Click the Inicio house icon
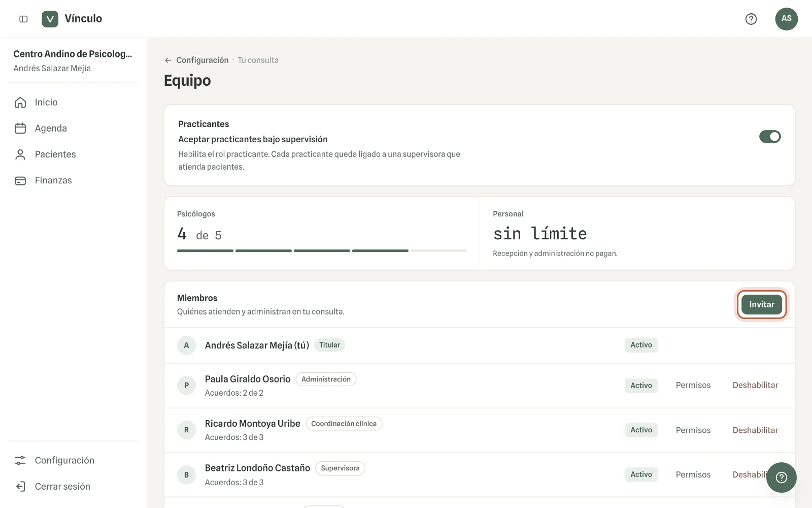The height and width of the screenshot is (508, 812). coord(20,102)
